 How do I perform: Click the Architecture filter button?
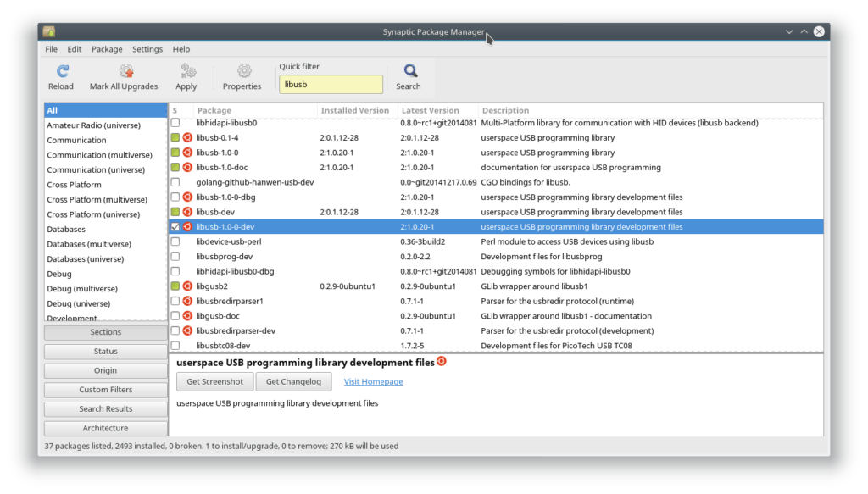tap(106, 428)
